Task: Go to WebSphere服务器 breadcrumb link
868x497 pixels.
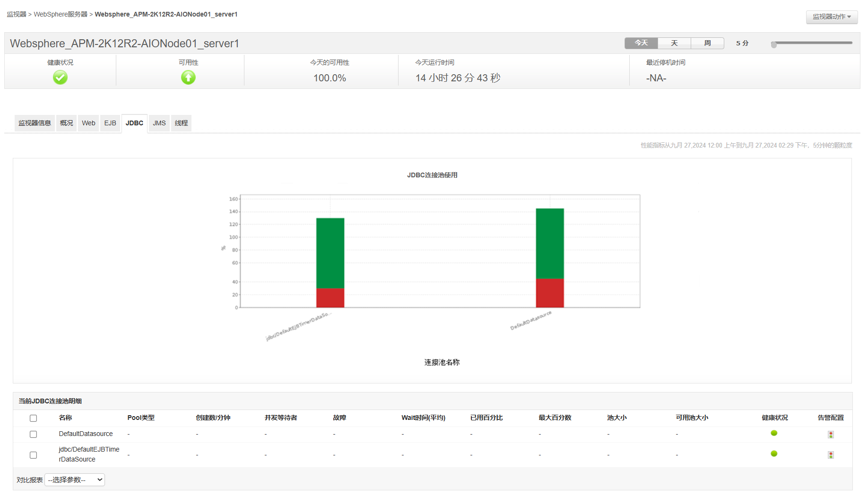Action: (x=61, y=14)
